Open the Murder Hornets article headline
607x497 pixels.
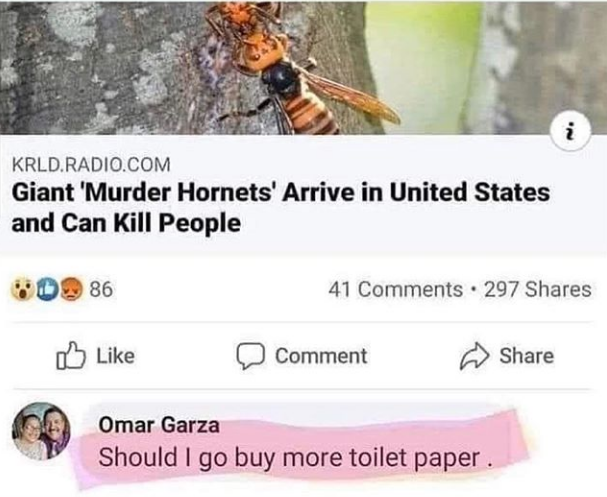pos(281,208)
